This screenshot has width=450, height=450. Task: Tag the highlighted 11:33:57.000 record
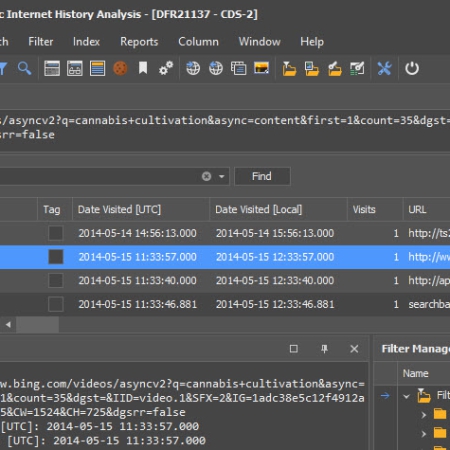[56, 257]
